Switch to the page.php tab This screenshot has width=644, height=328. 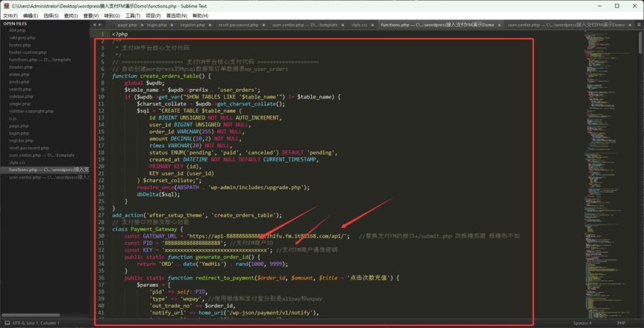pyautogui.click(x=127, y=25)
